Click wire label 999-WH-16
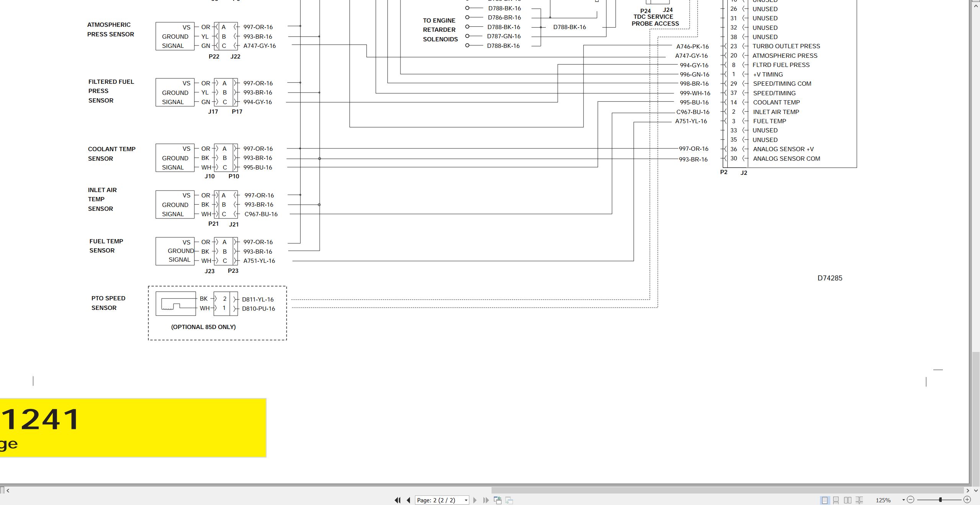The image size is (980, 505). (x=695, y=93)
